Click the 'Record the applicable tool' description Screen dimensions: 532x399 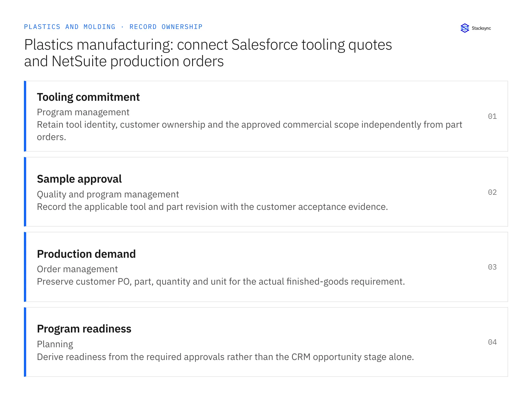pos(212,207)
